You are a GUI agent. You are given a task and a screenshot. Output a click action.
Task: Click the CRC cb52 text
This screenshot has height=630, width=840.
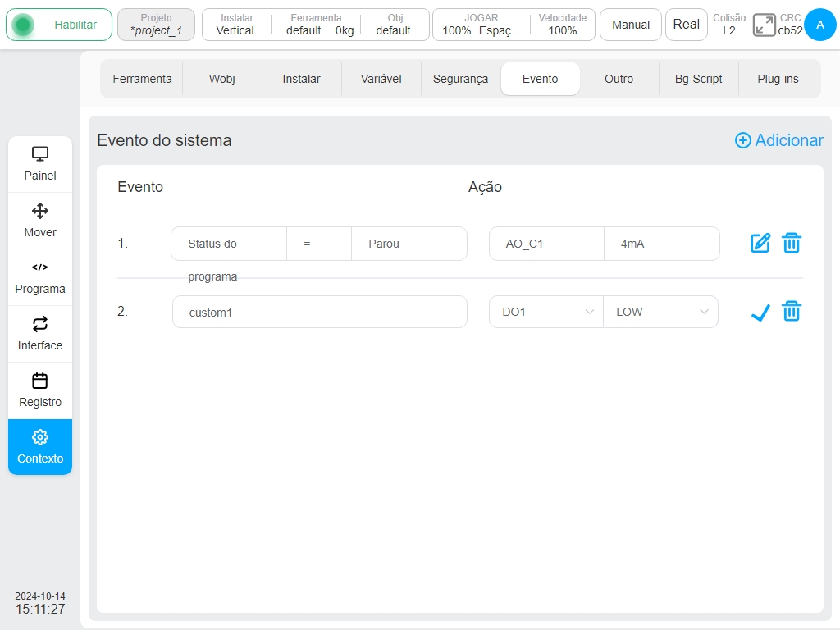tap(790, 25)
